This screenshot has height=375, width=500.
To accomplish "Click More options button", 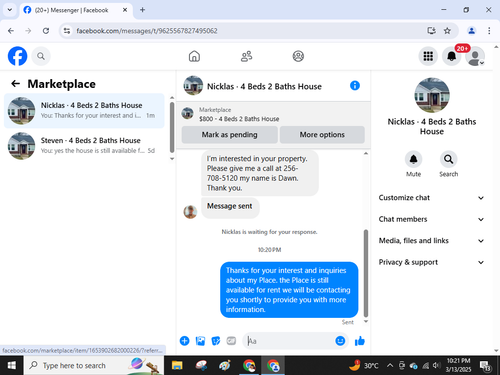I will pos(322,135).
